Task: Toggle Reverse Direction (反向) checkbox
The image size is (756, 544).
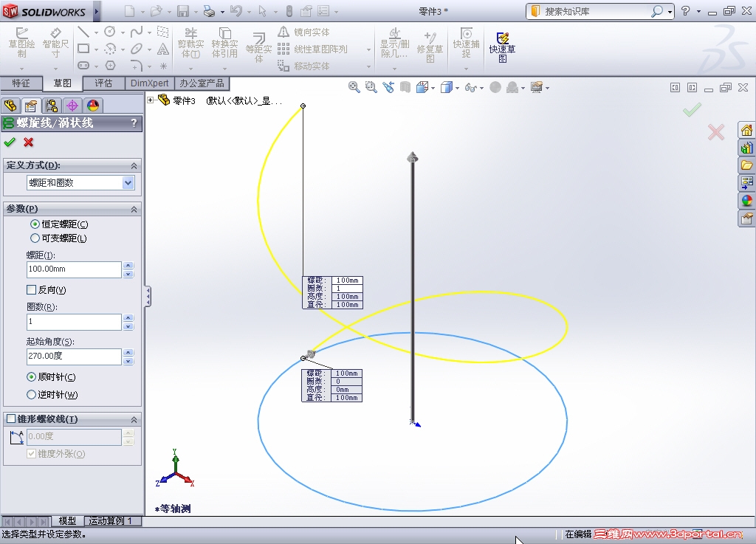Action: 31,289
